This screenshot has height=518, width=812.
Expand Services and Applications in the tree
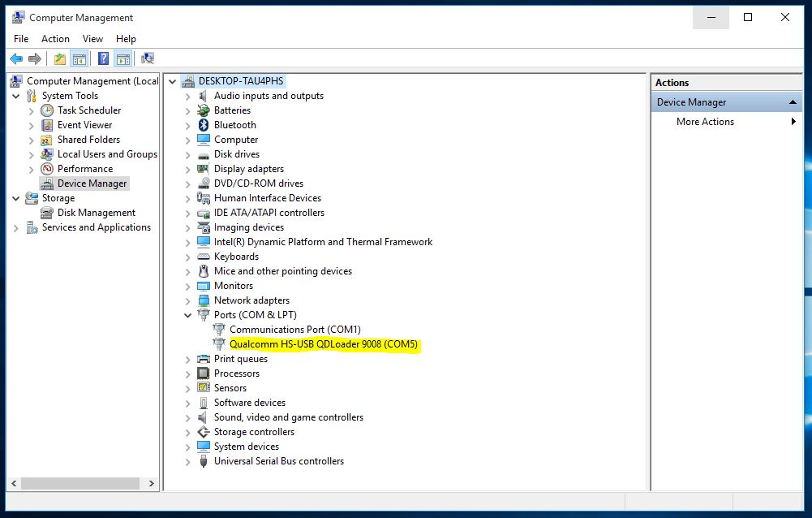point(16,227)
